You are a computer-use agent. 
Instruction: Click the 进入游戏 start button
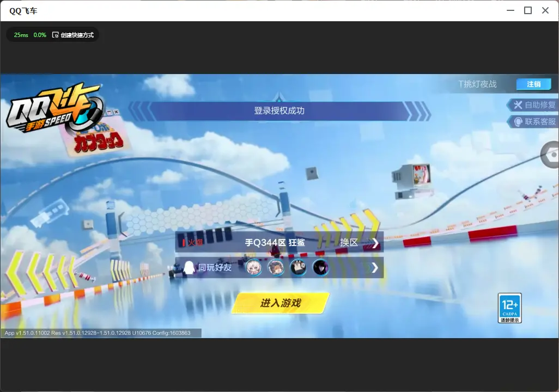click(x=280, y=303)
